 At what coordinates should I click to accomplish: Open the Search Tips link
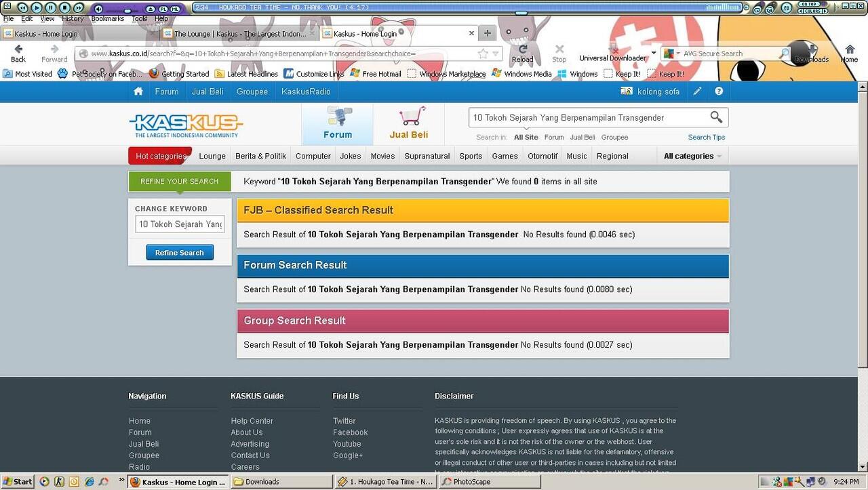[x=707, y=137]
